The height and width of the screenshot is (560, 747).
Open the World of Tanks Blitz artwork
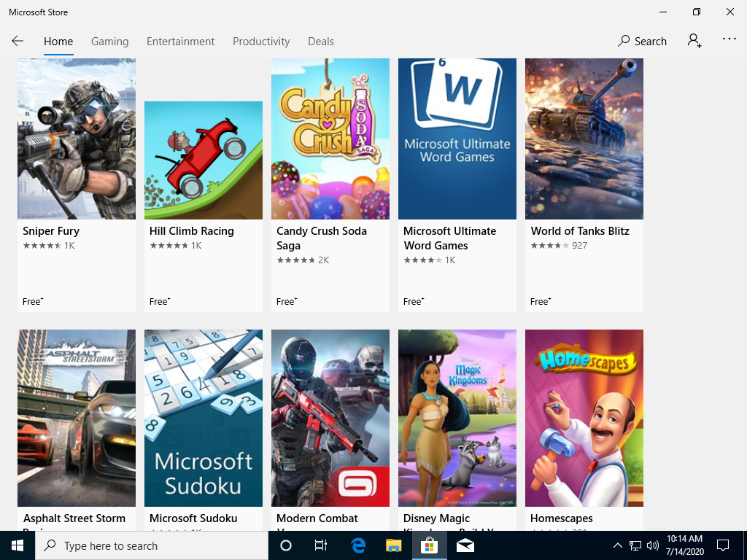pos(584,139)
